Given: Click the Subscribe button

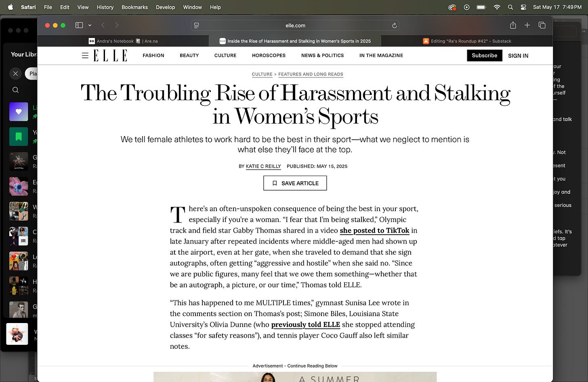Looking at the screenshot, I should point(485,55).
